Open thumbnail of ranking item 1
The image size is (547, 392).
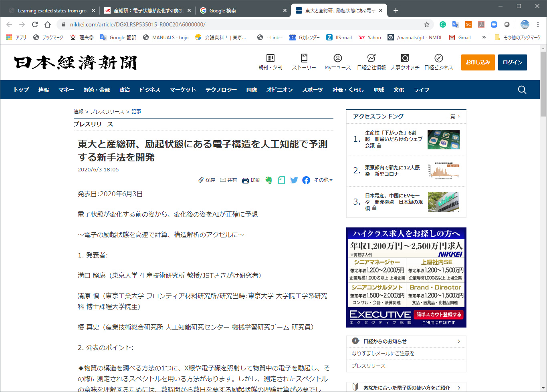pos(444,139)
